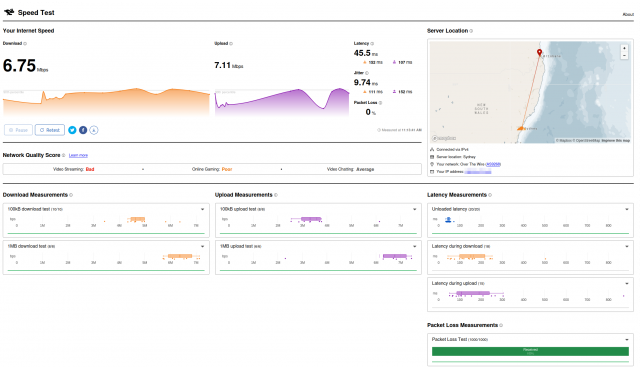Click the Download Measurements info icon
This screenshot has width=640, height=367.
coord(71,195)
